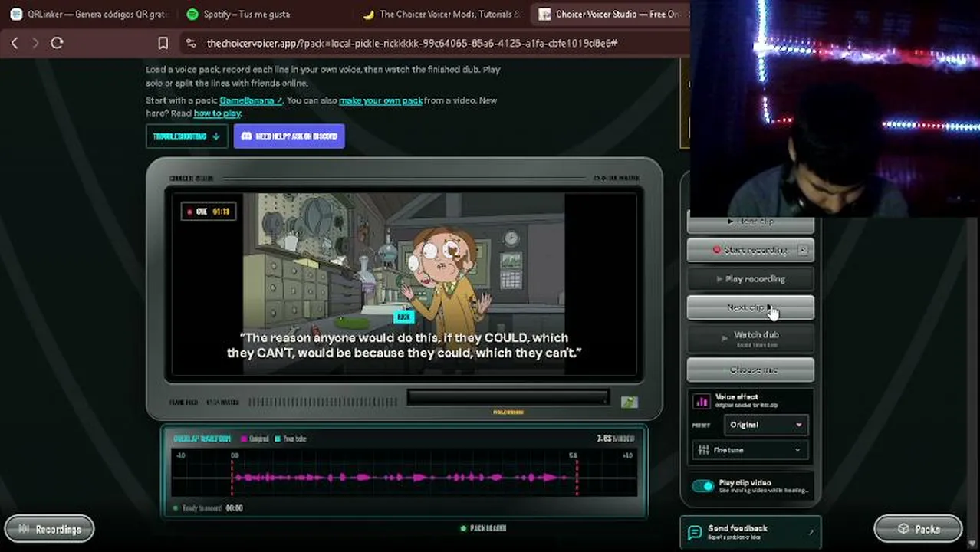The width and height of the screenshot is (980, 552).
Task: Open site settings icon in address bar
Action: [x=190, y=43]
